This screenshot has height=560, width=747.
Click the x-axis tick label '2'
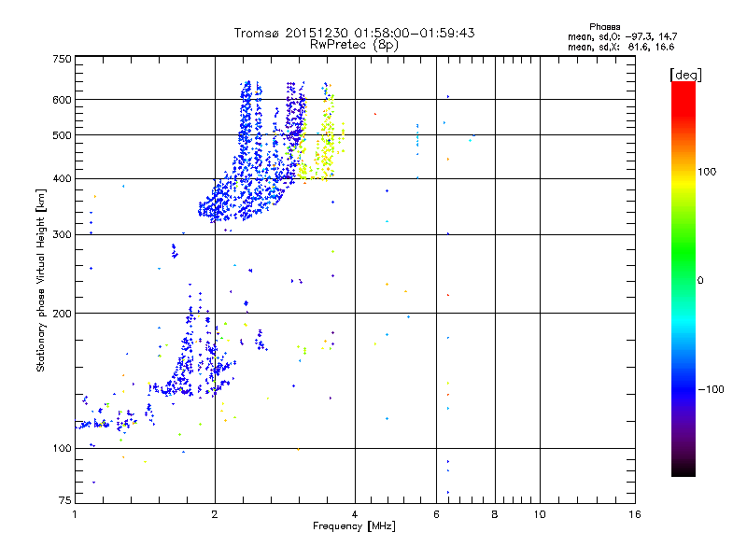pos(215,514)
